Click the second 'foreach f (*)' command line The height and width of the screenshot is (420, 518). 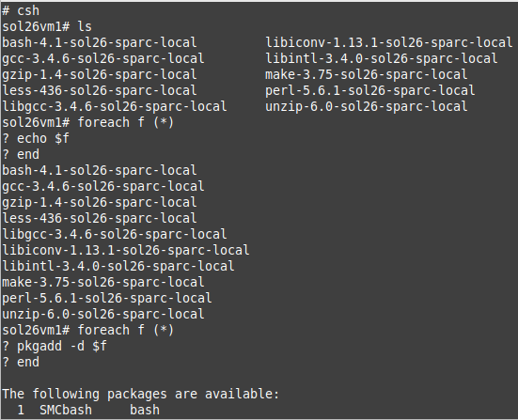(87, 330)
